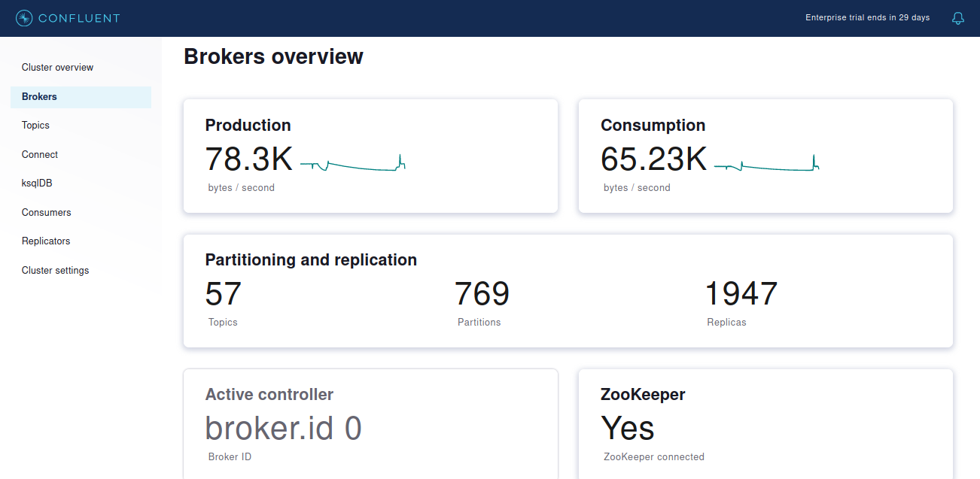Open Cluster settings
This screenshot has width=980, height=479.
click(x=56, y=271)
